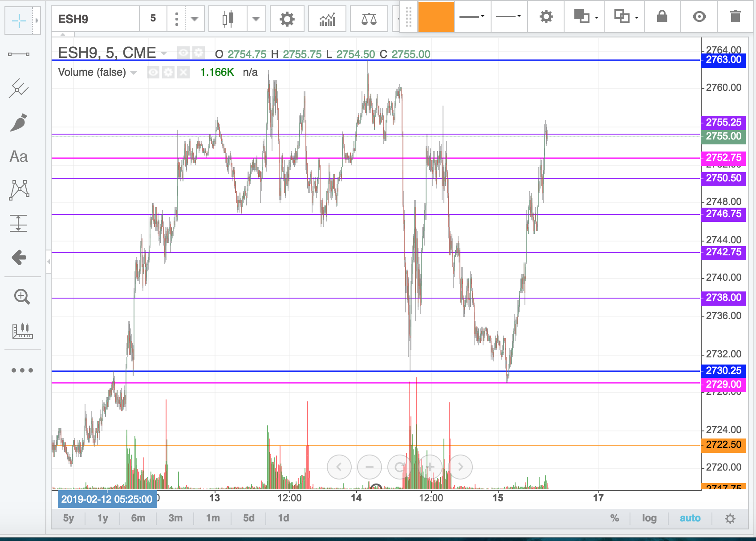Viewport: 756px width, 541px height.
Task: Select the 1m time range
Action: coord(213,518)
